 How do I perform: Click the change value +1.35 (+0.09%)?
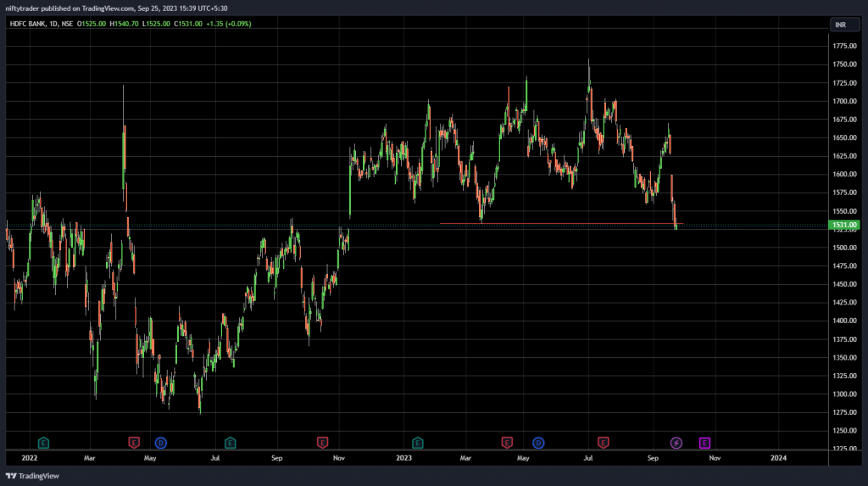tap(229, 24)
